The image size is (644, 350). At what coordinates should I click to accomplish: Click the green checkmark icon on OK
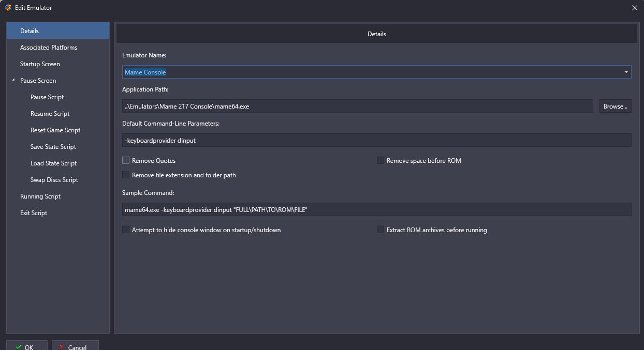coord(19,347)
